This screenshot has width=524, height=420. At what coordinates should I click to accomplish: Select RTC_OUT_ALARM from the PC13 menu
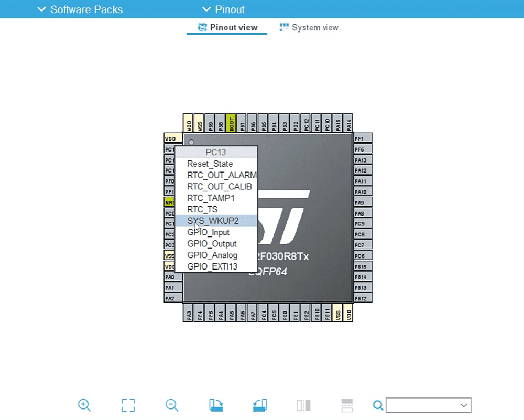coord(216,175)
